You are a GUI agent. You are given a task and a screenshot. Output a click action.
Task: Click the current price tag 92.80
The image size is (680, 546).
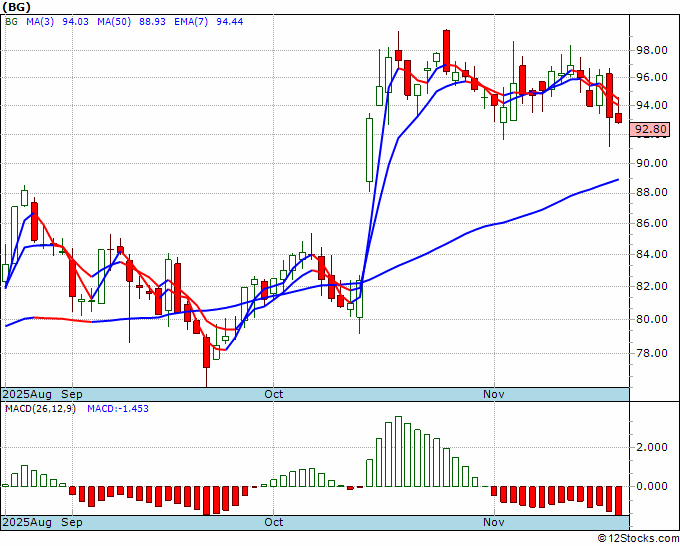coord(650,129)
